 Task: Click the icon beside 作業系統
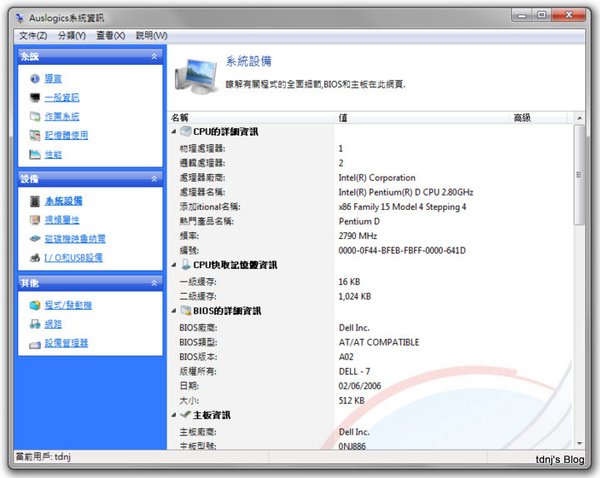pyautogui.click(x=35, y=116)
